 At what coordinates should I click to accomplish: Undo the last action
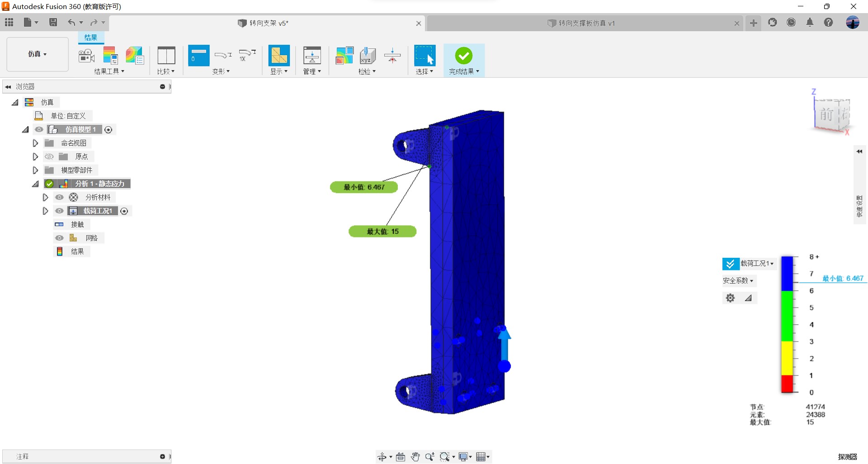[71, 22]
